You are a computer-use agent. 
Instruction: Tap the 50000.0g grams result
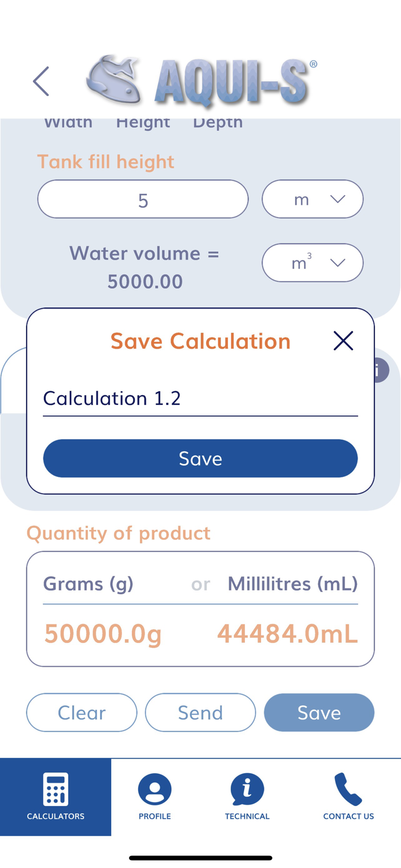point(103,634)
